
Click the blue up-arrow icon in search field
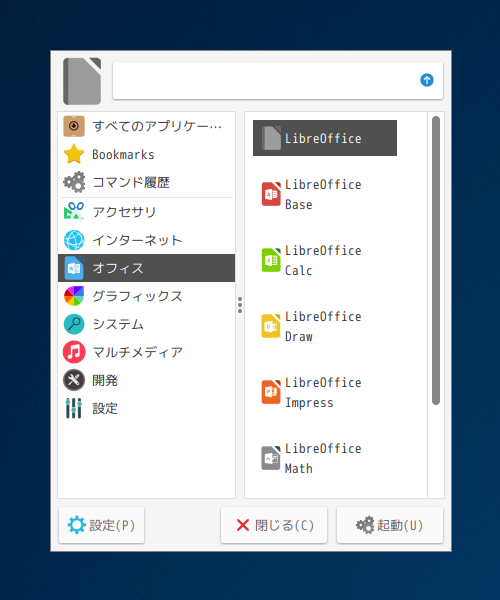pyautogui.click(x=427, y=80)
